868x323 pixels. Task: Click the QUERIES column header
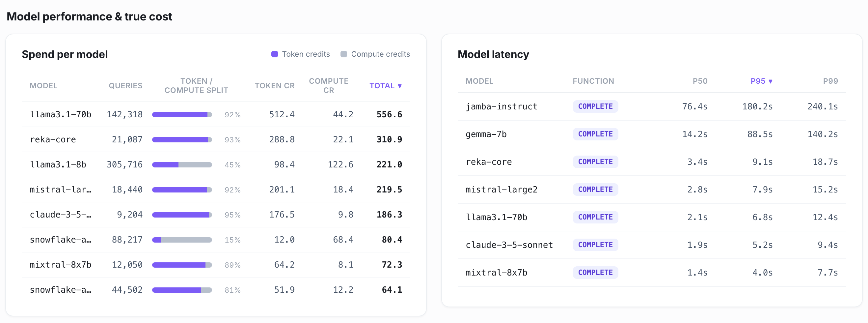coord(125,86)
